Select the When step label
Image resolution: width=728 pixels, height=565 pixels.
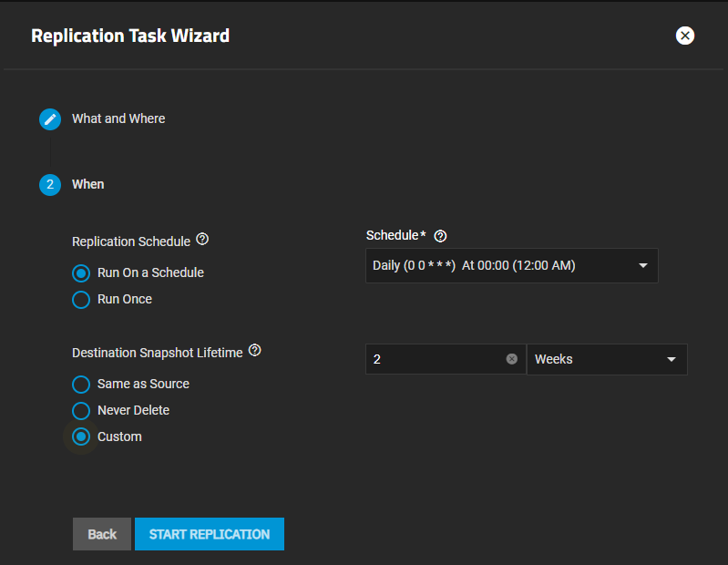coord(88,184)
